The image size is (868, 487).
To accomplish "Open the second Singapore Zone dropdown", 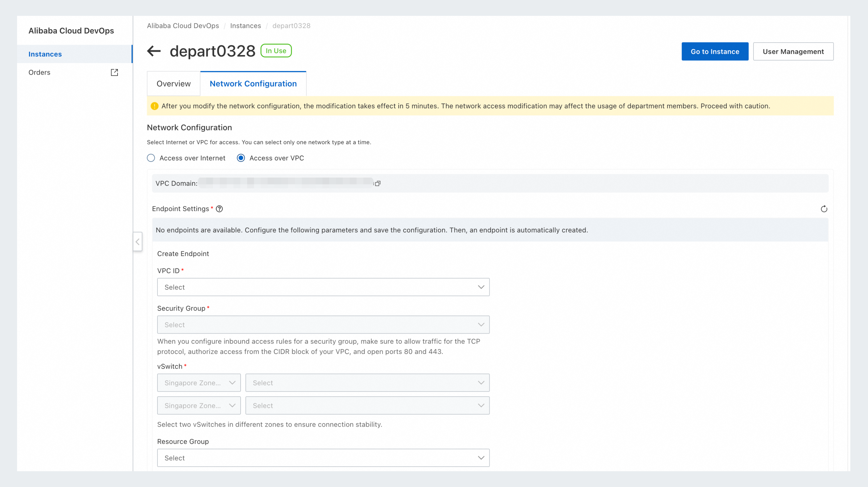I will 199,405.
